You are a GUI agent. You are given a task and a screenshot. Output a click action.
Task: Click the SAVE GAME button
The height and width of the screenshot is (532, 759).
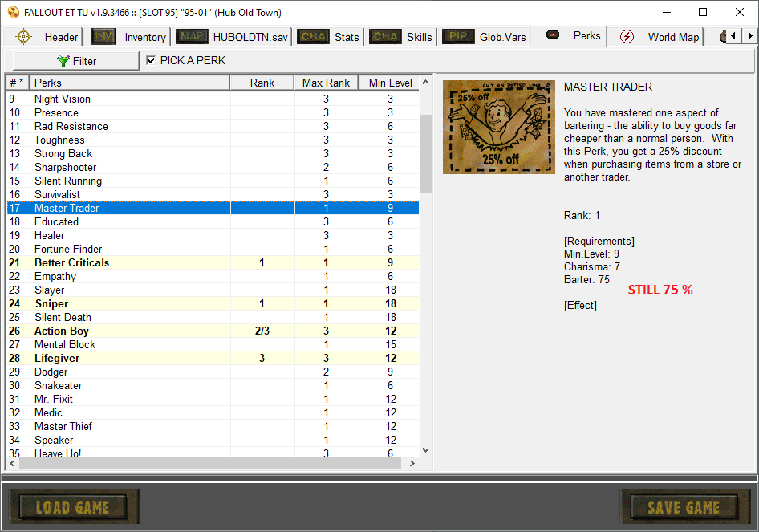684,507
